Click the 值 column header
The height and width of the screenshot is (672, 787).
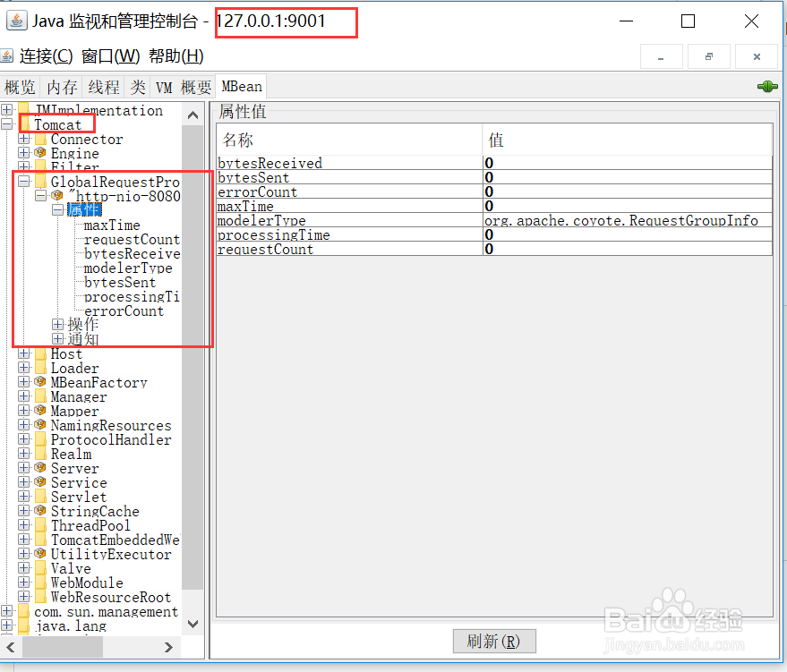(x=628, y=140)
